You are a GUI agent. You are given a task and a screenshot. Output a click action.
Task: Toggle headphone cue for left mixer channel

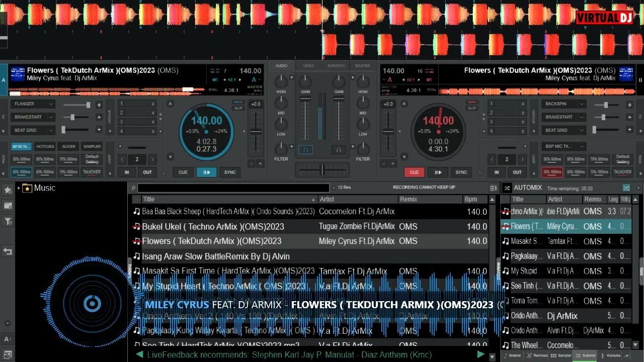coord(305,149)
